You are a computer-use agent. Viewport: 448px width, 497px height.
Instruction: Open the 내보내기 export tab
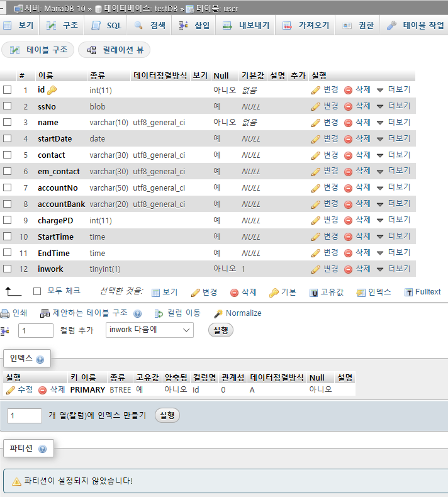(x=246, y=25)
